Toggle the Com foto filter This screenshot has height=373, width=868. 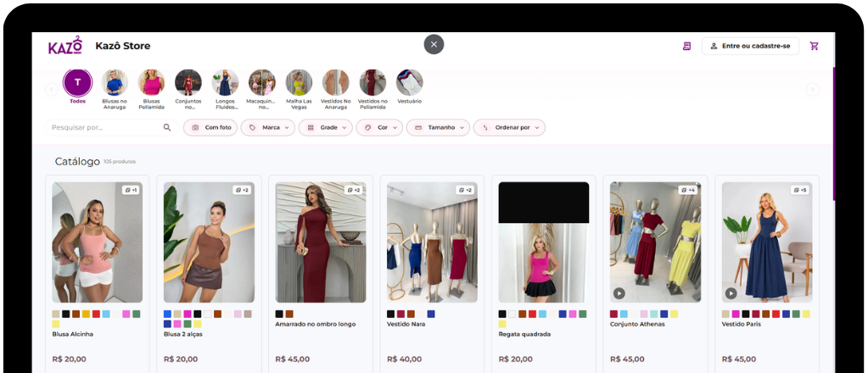point(210,127)
